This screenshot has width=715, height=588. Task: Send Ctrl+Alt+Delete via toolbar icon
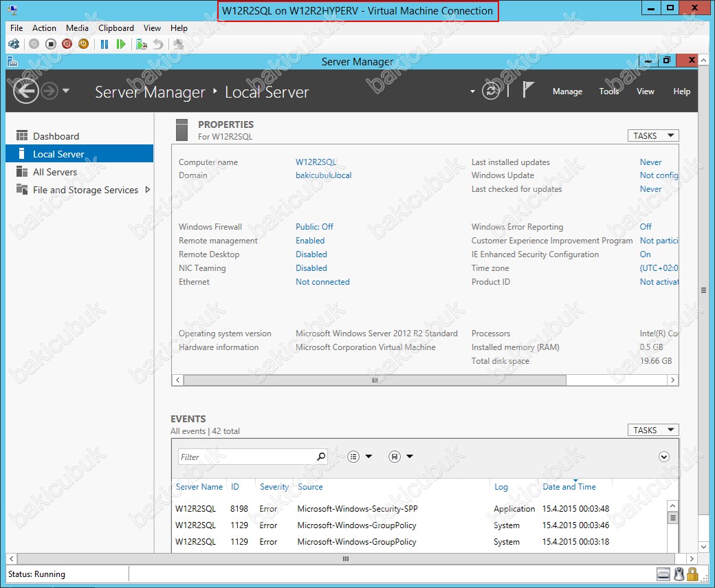point(14,44)
